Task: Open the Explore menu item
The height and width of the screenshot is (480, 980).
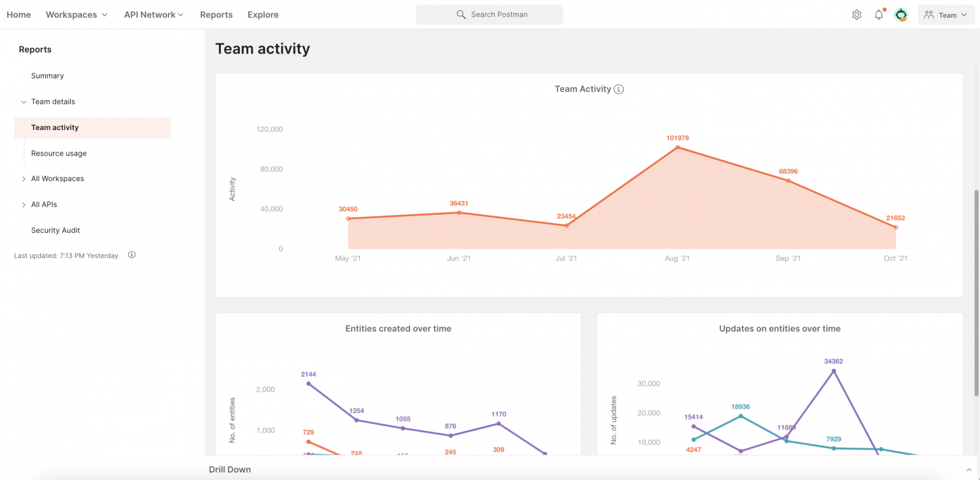Action: pos(263,15)
